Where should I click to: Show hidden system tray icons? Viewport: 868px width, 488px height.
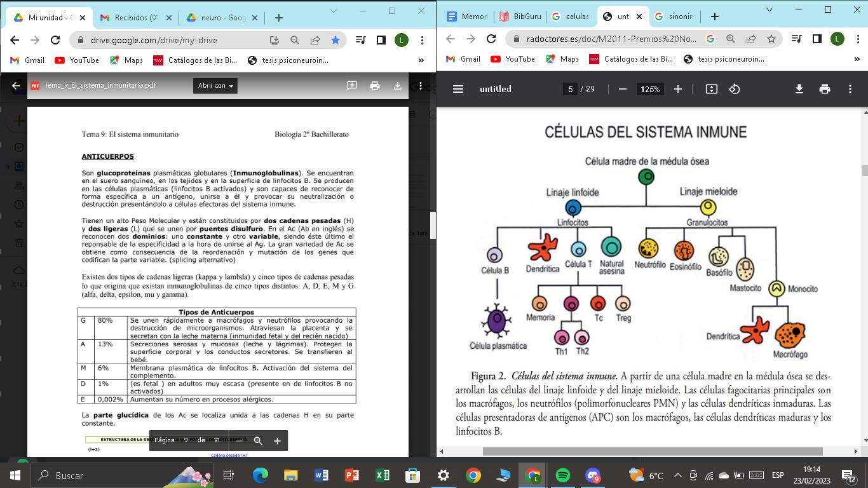(677, 475)
